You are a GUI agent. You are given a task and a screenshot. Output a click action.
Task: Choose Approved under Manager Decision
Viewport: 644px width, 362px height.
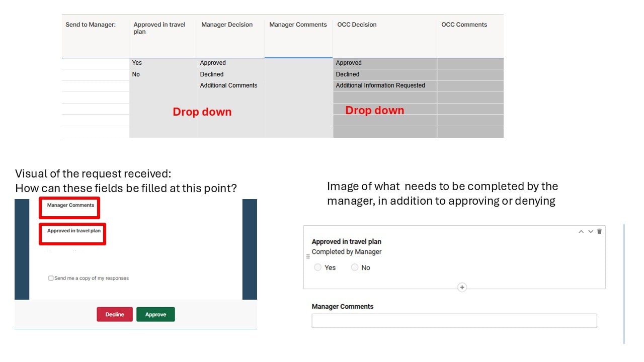213,63
